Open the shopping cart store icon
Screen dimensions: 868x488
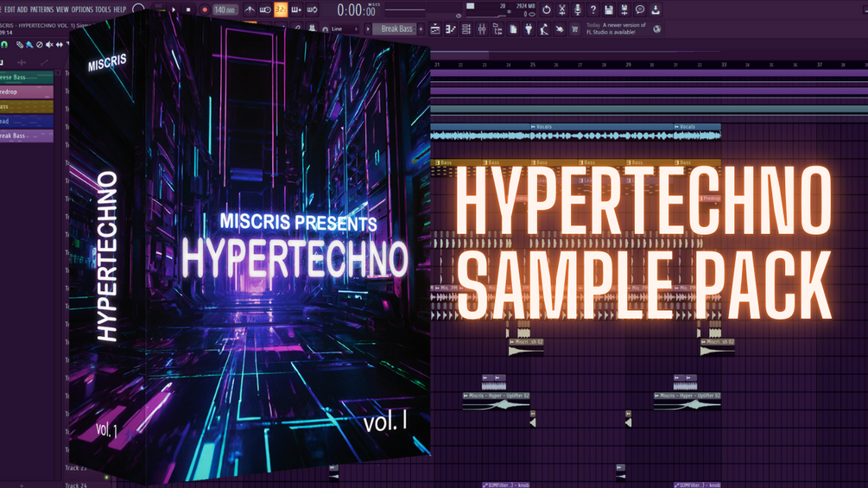pyautogui.click(x=574, y=29)
